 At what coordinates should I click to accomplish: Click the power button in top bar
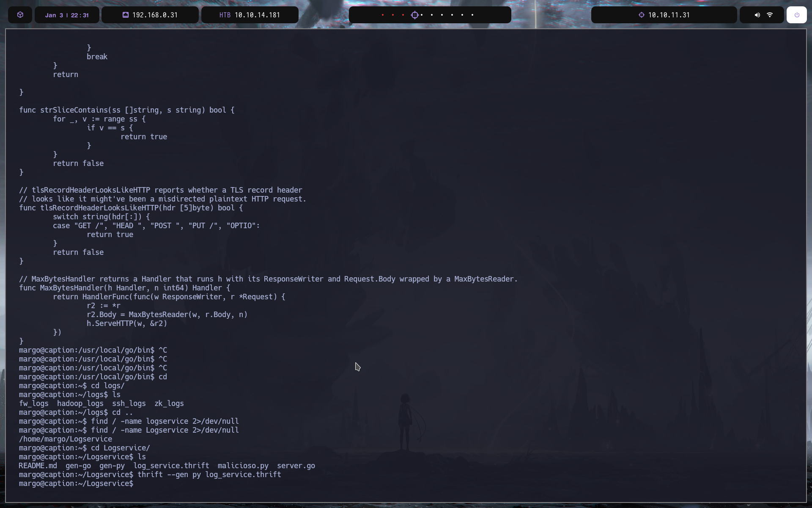click(796, 15)
